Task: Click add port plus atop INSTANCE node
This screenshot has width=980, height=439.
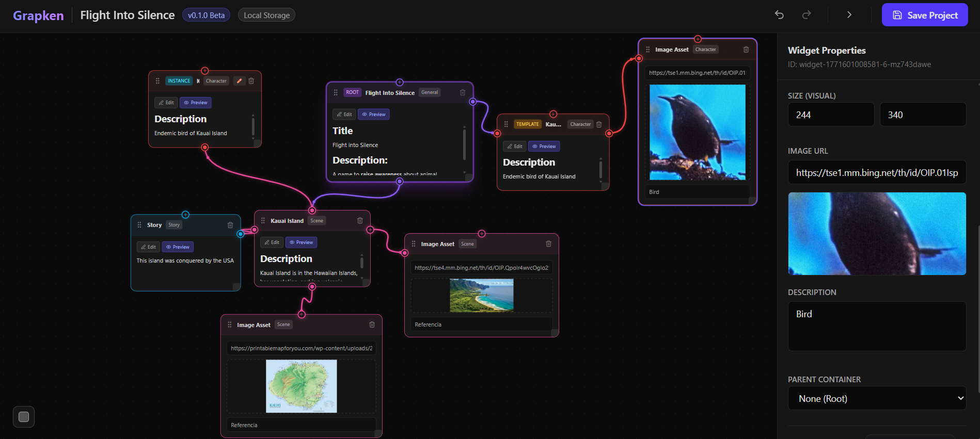Action: tap(205, 71)
